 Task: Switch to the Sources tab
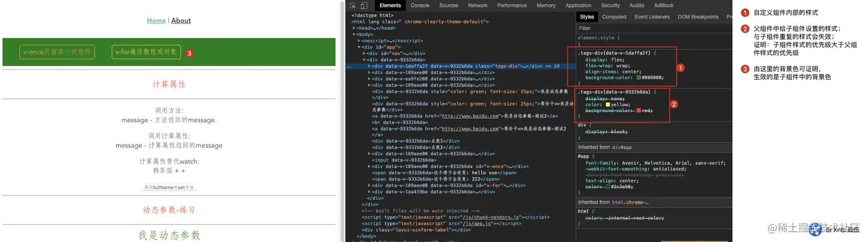448,5
